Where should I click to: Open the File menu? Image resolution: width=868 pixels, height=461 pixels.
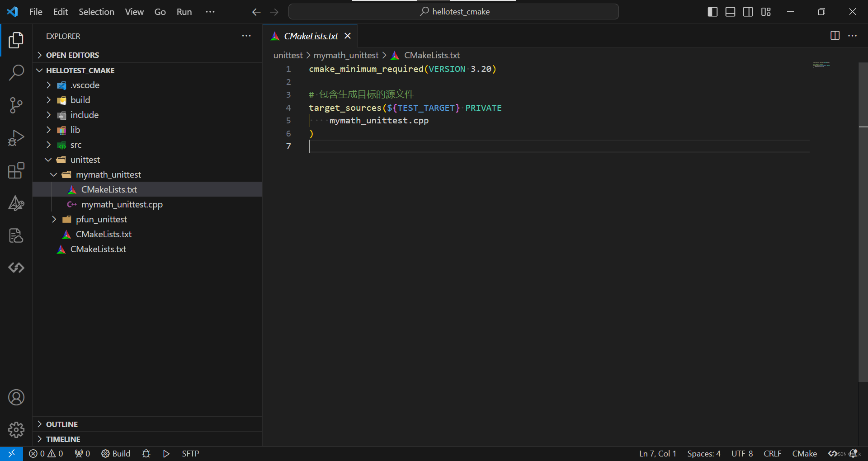[36, 12]
